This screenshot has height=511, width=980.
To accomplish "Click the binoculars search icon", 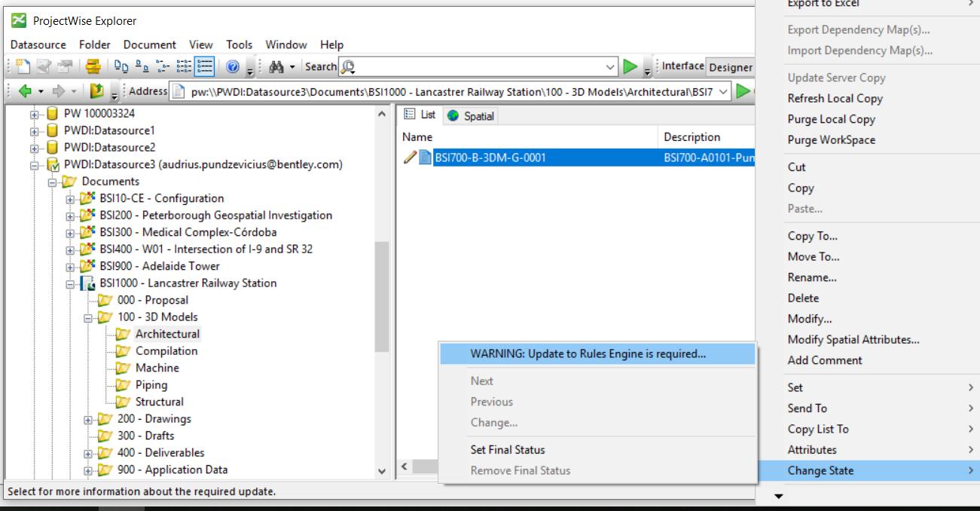I will point(276,66).
